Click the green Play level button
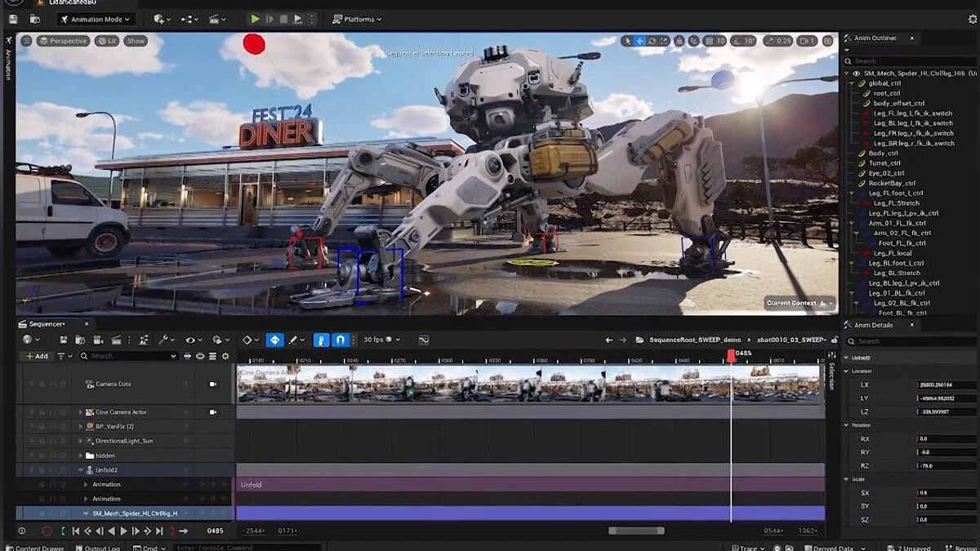 (255, 19)
